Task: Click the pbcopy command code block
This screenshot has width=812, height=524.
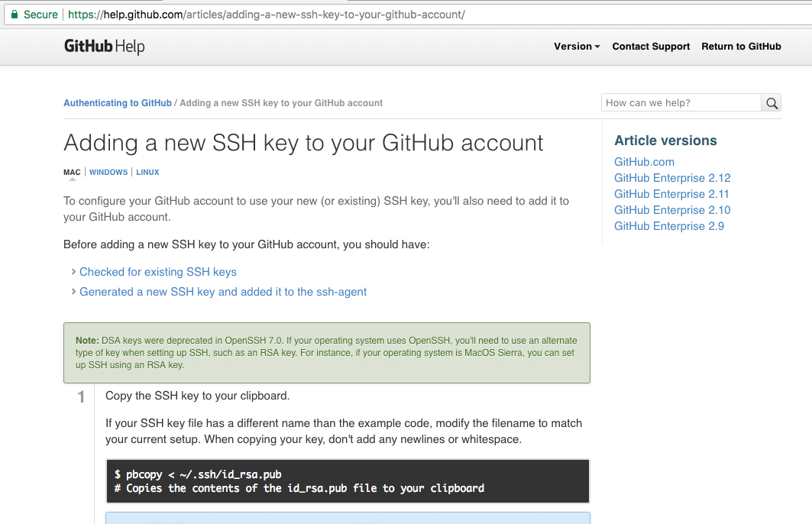Action: coord(348,481)
